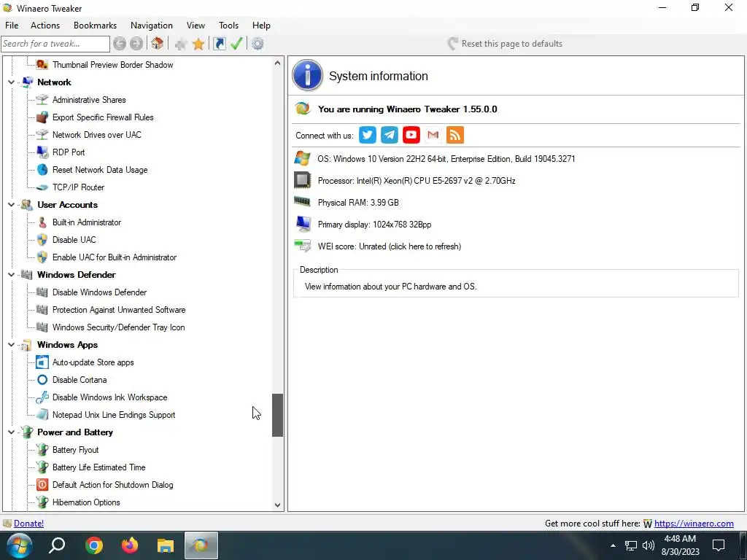Select Windows Security/Defender Tray Icon
Image resolution: width=747 pixels, height=560 pixels.
point(119,327)
